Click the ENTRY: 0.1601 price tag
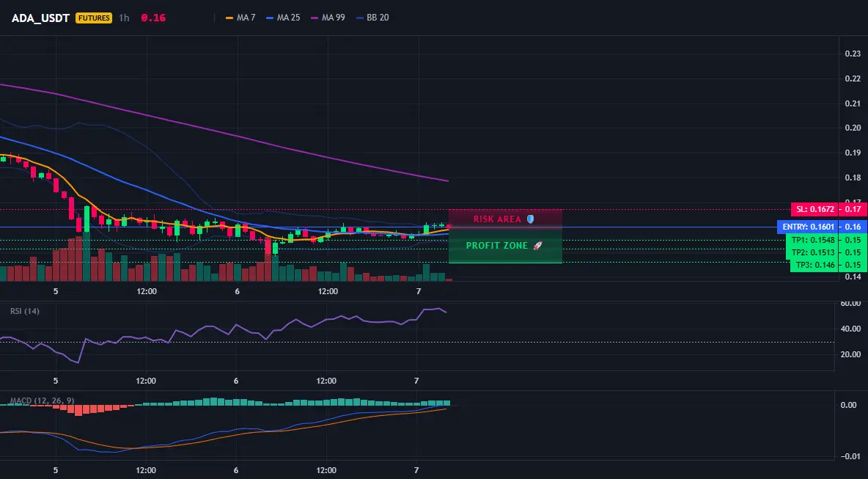The image size is (868, 479). pyautogui.click(x=808, y=227)
